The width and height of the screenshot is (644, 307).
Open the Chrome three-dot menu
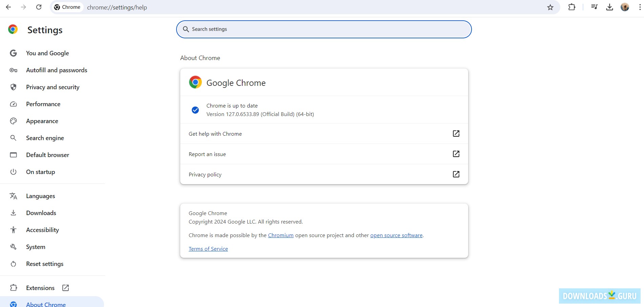tap(640, 7)
